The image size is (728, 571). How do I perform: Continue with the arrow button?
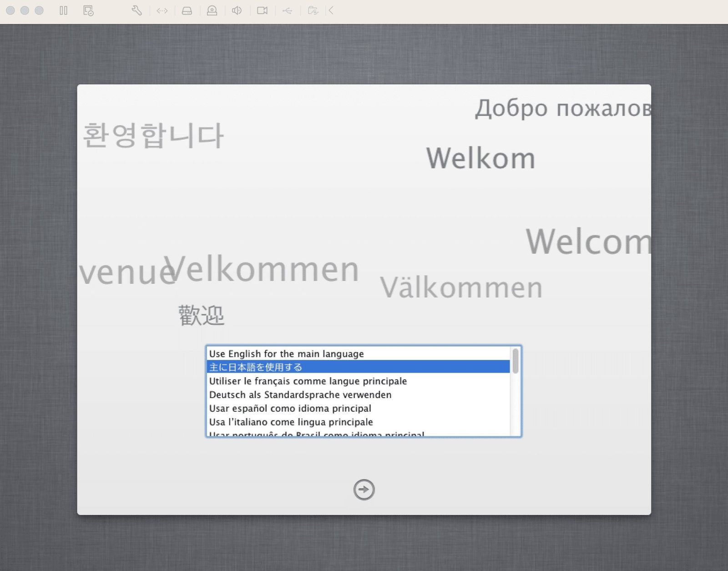364,490
